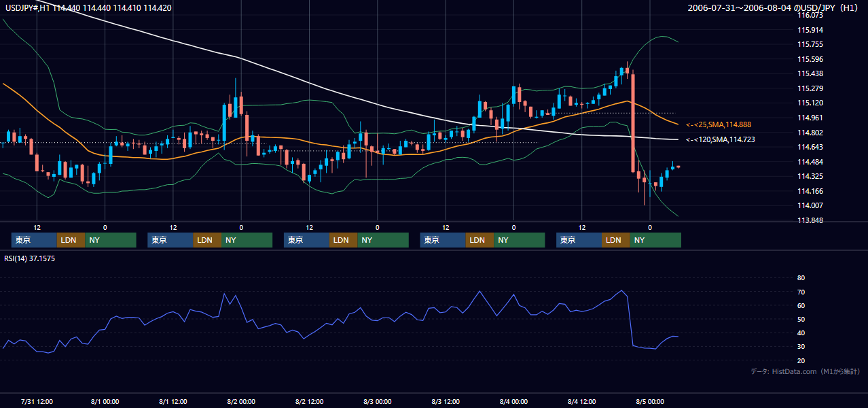
Task: Click the 116.073 price axis label
Action: point(811,15)
